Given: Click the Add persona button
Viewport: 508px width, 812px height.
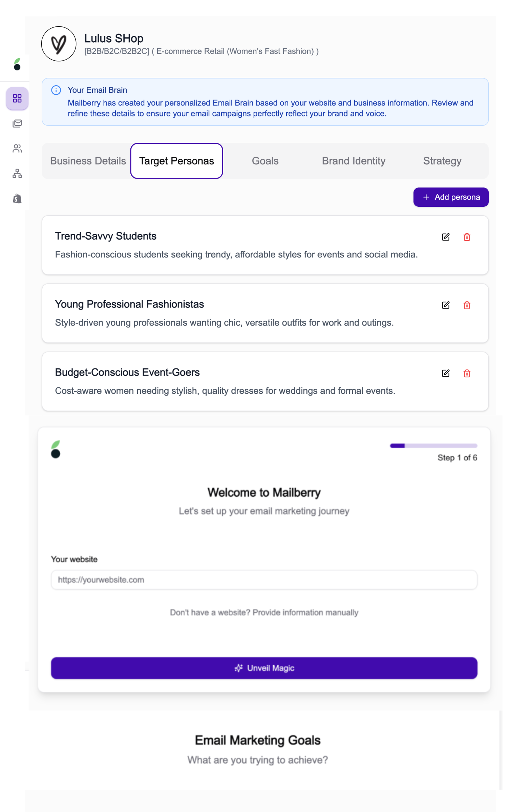Looking at the screenshot, I should 450,197.
